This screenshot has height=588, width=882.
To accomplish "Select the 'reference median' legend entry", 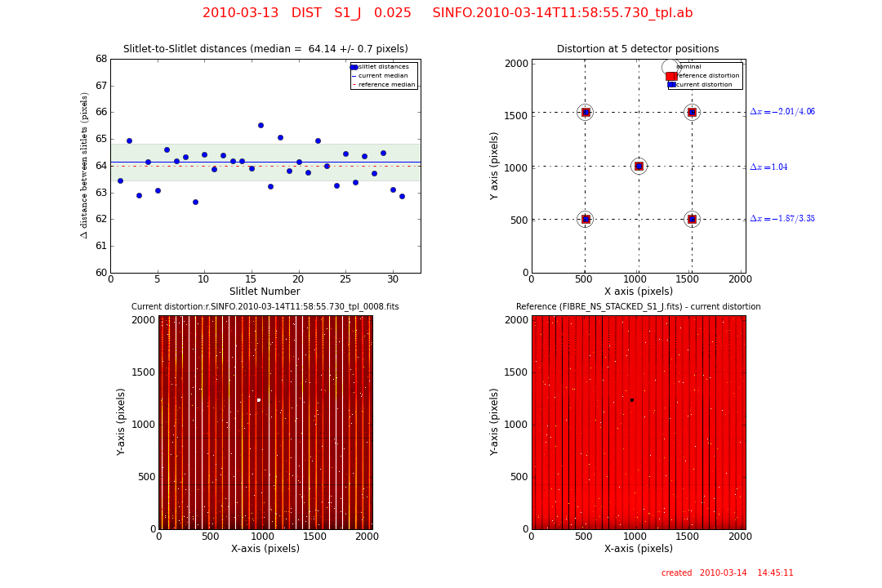I will (x=387, y=84).
